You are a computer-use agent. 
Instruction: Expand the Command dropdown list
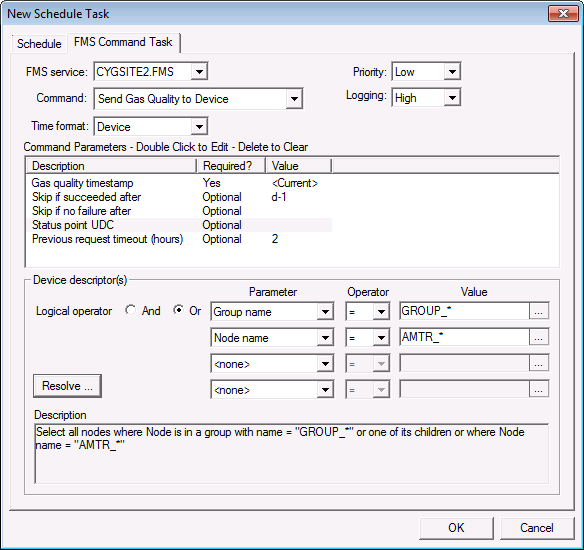[294, 99]
